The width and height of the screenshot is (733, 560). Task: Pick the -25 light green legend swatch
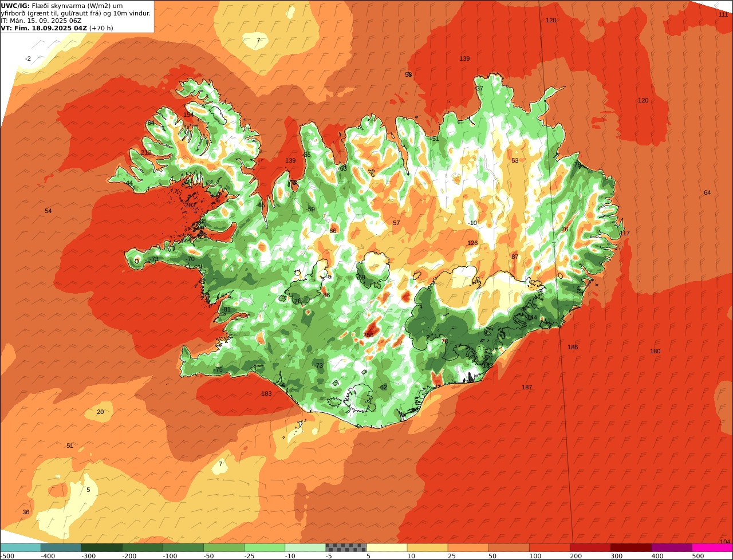coord(264,547)
